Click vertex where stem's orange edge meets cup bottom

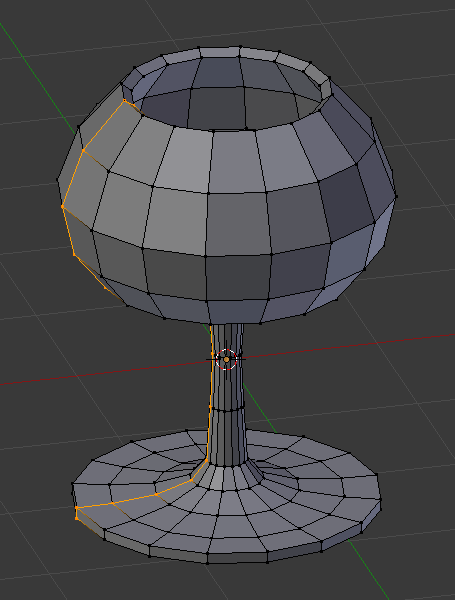[210, 325]
